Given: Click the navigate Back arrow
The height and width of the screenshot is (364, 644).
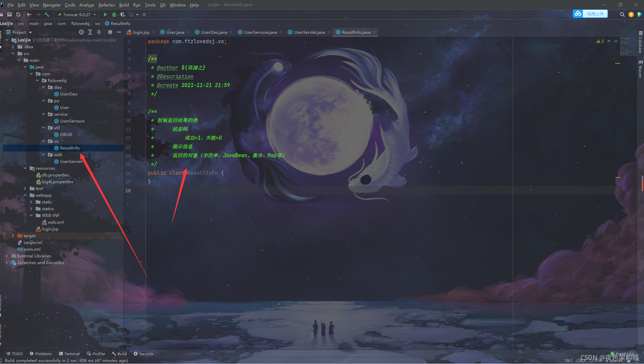Looking at the screenshot, I should pos(29,15).
